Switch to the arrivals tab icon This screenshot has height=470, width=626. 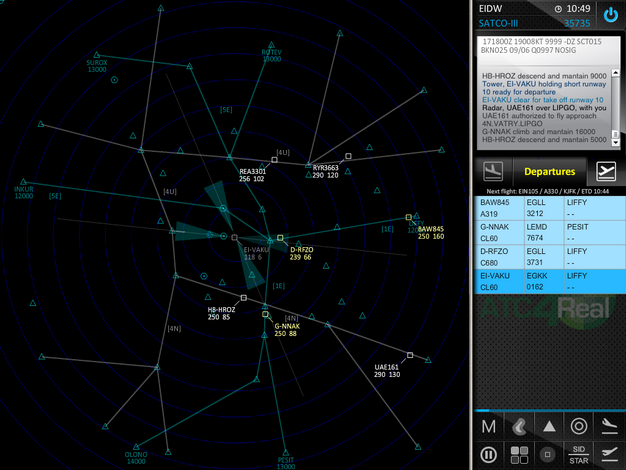(492, 170)
